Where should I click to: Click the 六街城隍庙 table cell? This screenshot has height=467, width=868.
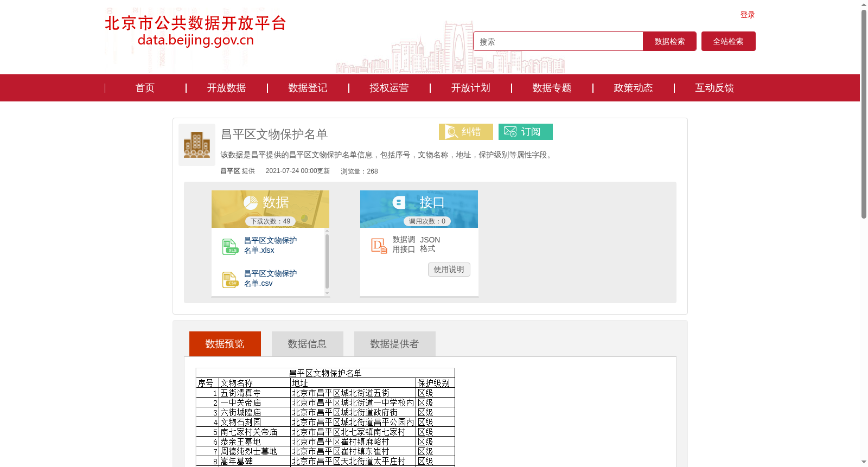pos(254,412)
